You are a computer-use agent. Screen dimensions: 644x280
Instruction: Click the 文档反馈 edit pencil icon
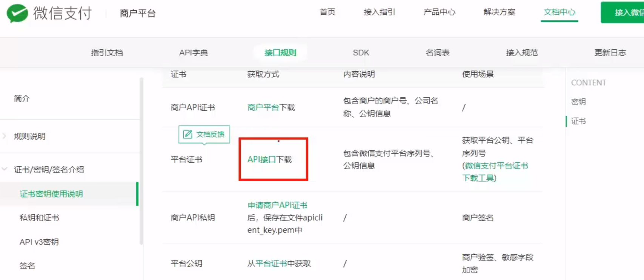(x=188, y=134)
